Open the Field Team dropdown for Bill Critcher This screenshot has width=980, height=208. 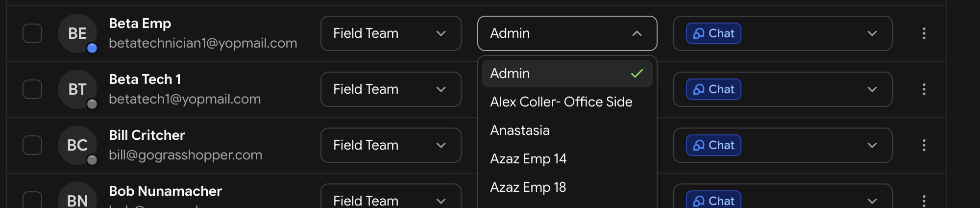[391, 145]
